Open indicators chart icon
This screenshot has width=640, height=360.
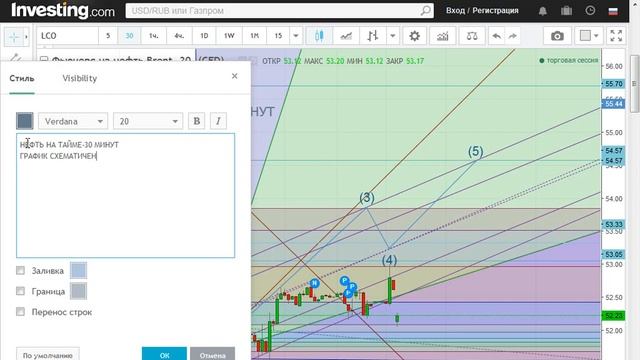coord(442,36)
